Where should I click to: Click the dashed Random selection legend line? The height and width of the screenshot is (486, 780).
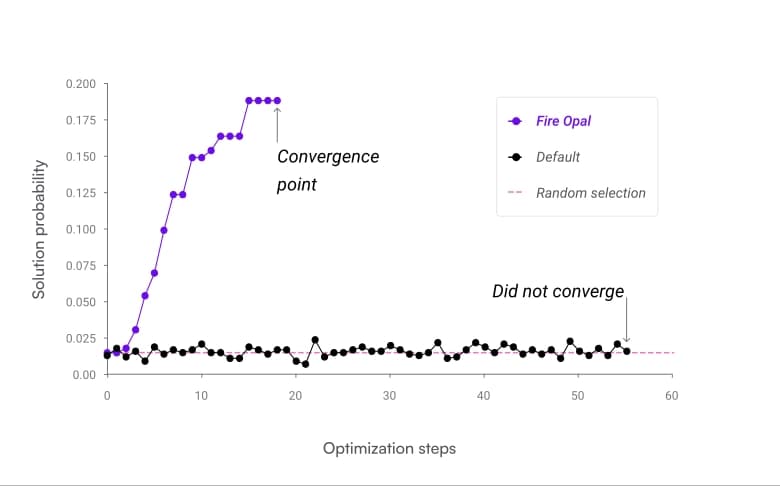click(515, 193)
